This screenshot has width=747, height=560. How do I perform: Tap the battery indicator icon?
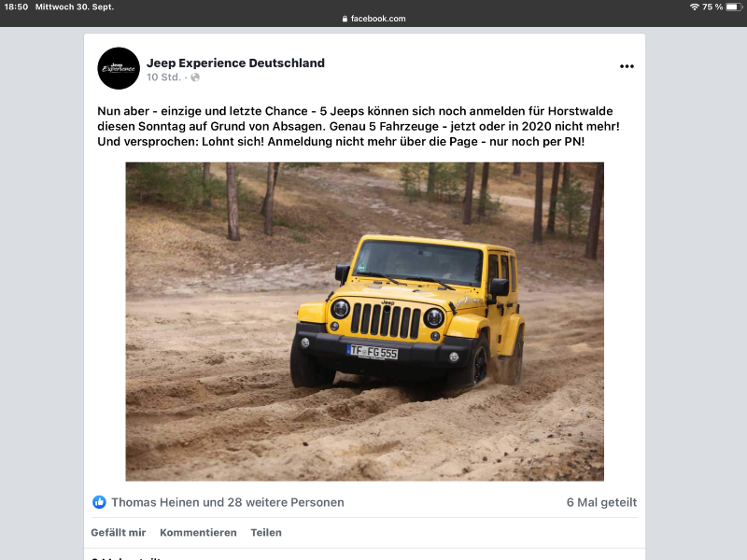point(734,7)
